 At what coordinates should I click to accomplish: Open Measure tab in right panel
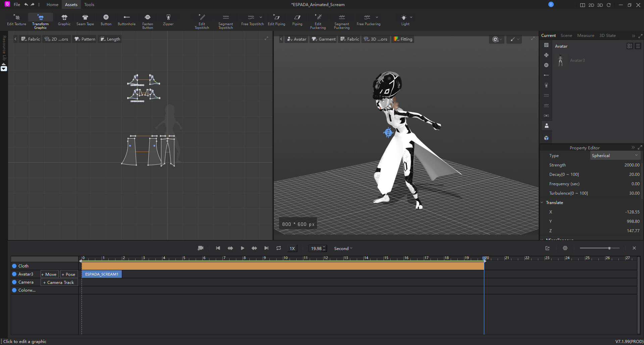(586, 36)
